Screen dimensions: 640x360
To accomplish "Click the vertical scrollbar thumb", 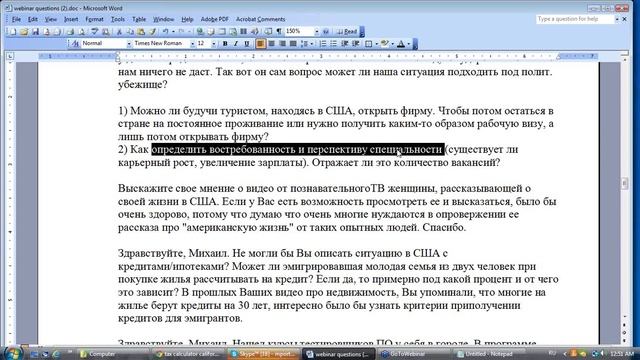I will click(624, 184).
